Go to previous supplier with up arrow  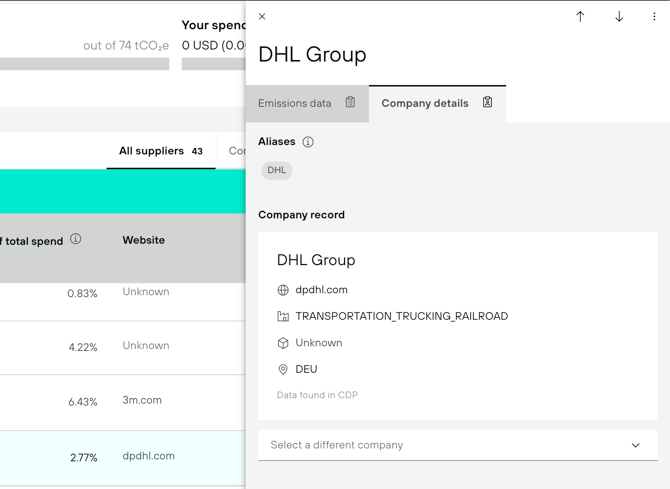580,17
